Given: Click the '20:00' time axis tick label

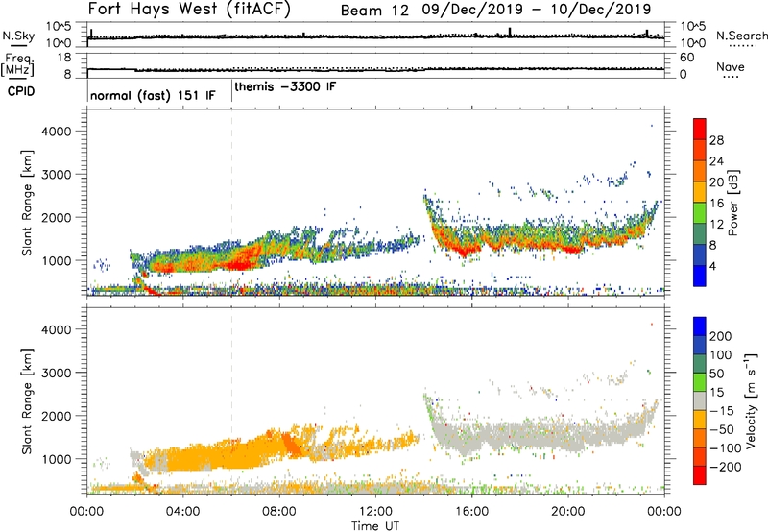Looking at the screenshot, I should click(568, 512).
